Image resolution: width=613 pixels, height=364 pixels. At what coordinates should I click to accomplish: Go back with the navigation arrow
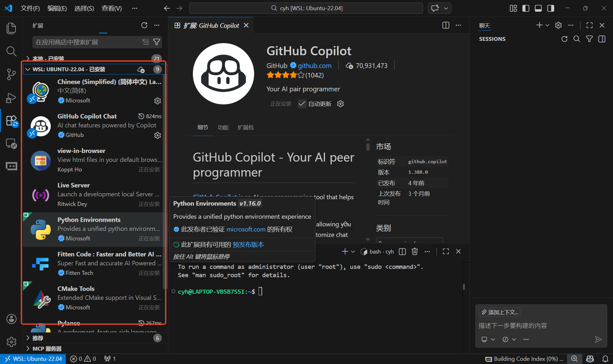click(167, 8)
